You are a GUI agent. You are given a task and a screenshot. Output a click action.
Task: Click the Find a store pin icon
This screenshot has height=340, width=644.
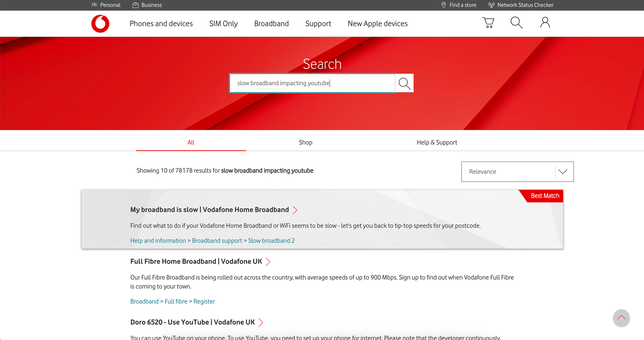click(444, 5)
